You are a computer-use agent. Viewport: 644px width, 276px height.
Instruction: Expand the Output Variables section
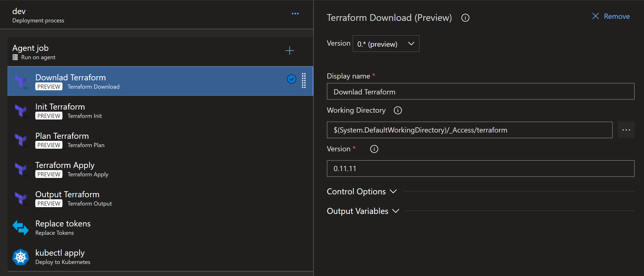pyautogui.click(x=363, y=211)
